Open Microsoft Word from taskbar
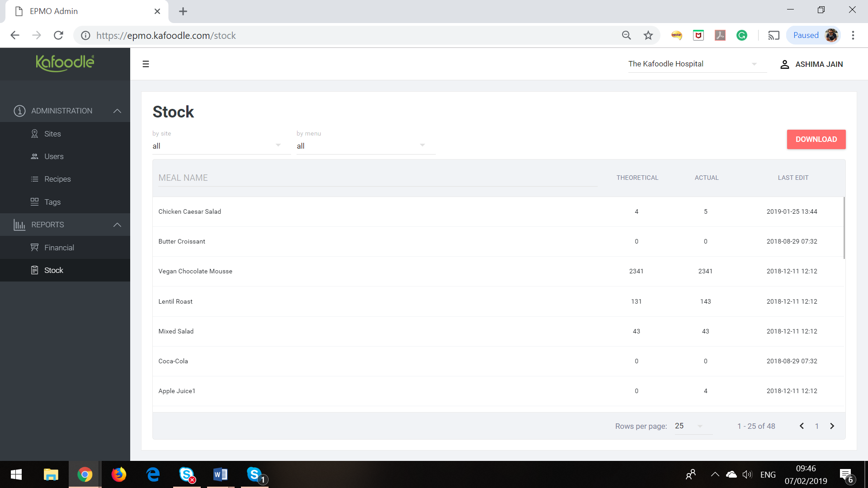The width and height of the screenshot is (868, 488). 221,474
